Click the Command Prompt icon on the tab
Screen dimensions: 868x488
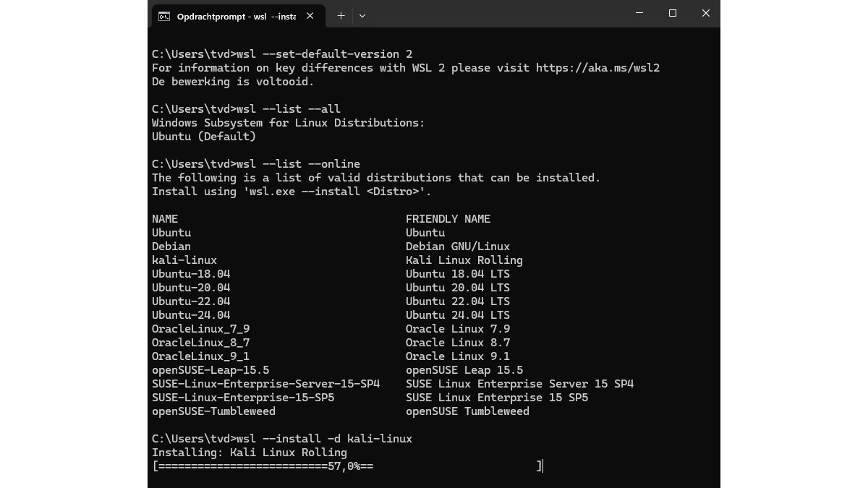click(164, 16)
